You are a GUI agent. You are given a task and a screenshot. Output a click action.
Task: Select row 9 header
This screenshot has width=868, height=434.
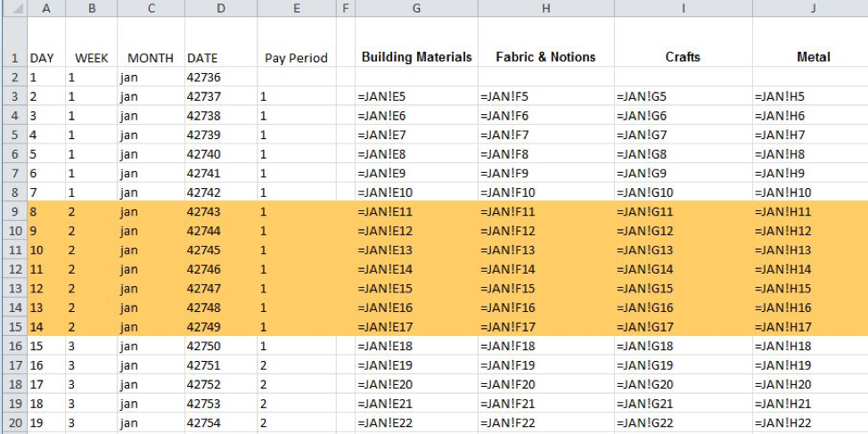15,211
